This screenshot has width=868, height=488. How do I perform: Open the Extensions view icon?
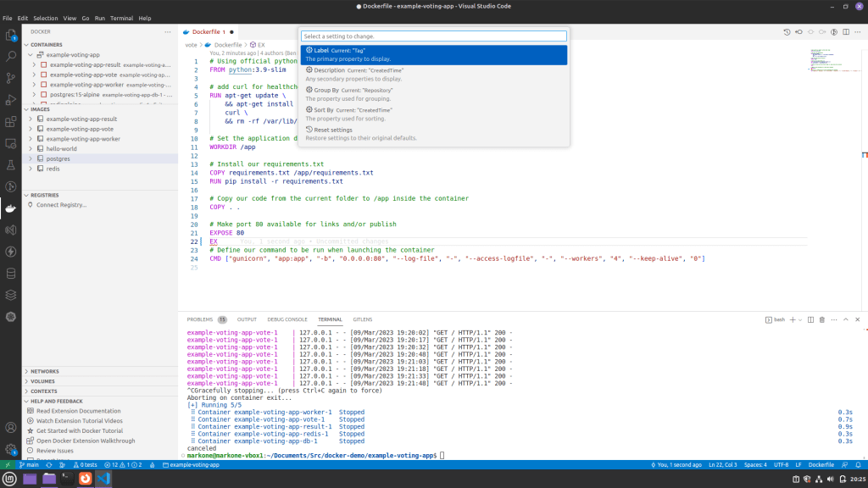tap(11, 122)
